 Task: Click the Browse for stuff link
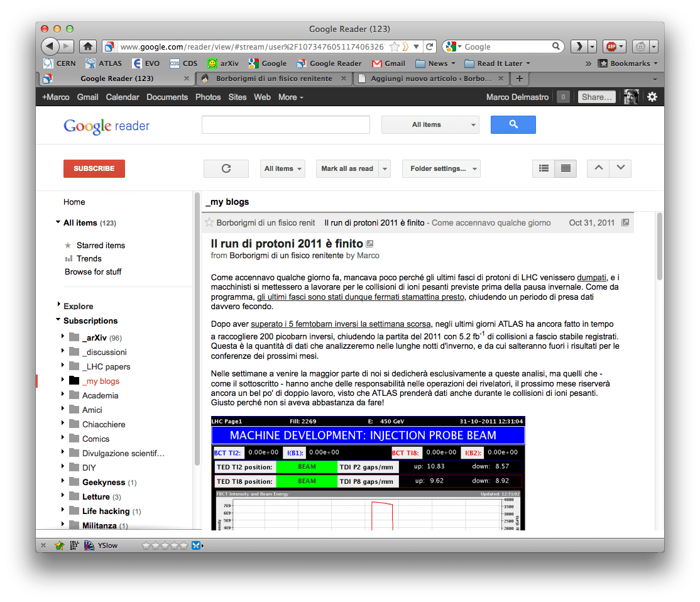click(93, 271)
